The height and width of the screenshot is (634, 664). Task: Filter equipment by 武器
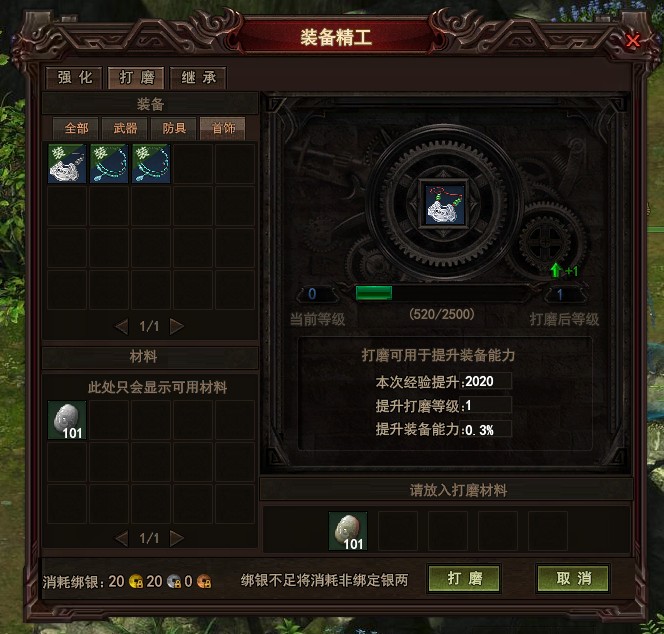point(125,128)
